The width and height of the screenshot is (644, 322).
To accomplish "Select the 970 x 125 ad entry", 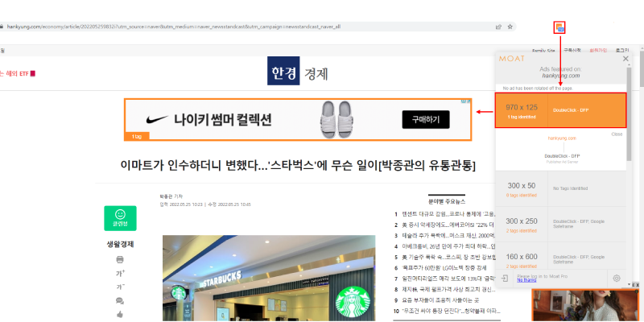I will tap(560, 110).
